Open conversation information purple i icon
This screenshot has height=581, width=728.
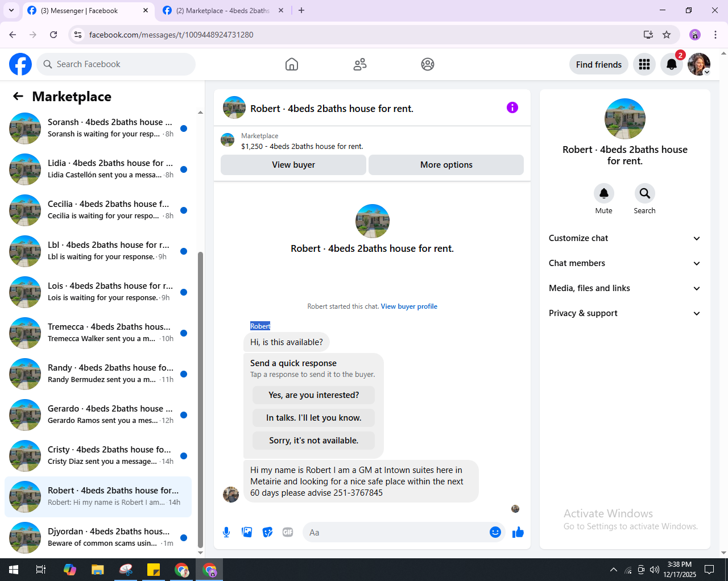(512, 107)
